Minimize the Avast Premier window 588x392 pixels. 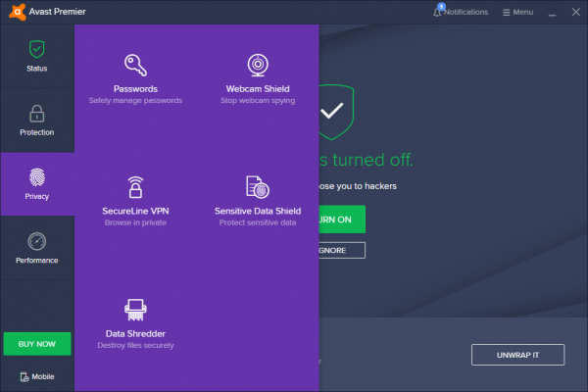coord(552,13)
